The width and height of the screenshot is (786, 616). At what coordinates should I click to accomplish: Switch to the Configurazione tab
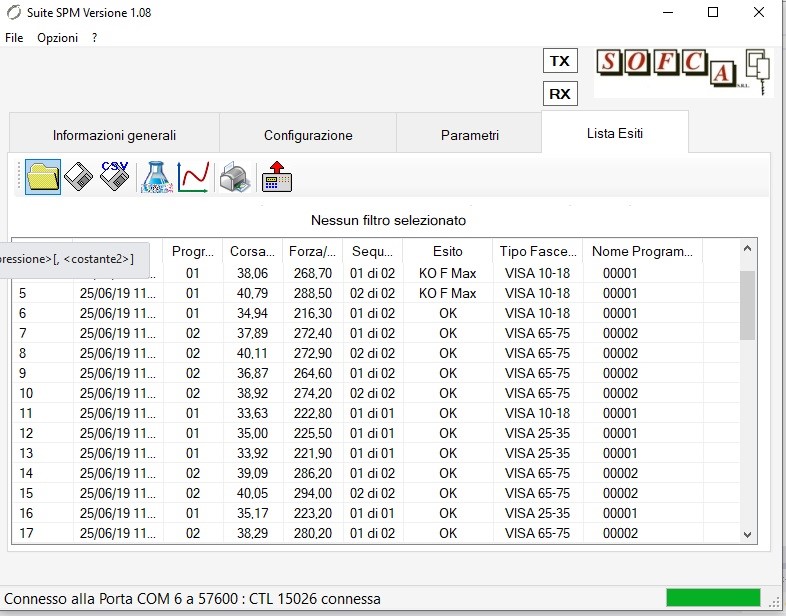[308, 135]
